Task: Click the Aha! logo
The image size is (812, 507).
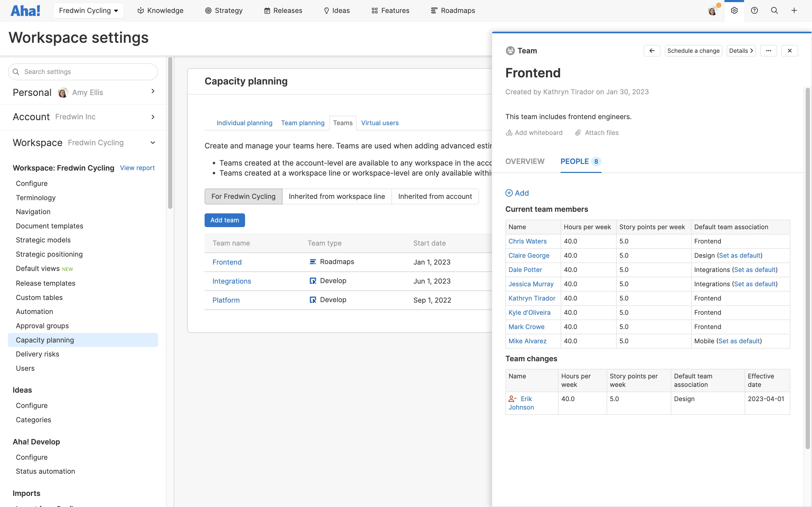Action: coord(25,10)
